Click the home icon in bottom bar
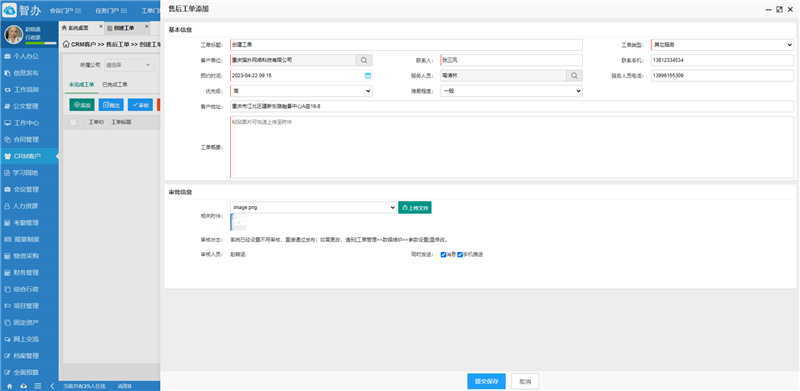The height and width of the screenshot is (391, 800). click(x=9, y=386)
